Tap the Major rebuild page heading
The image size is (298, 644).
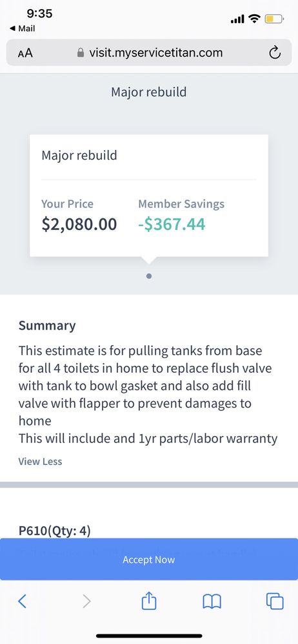tap(149, 91)
